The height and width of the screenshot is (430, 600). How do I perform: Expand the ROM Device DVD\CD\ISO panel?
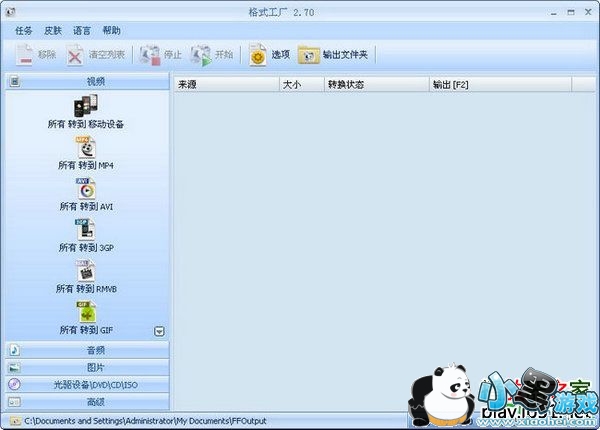click(87, 384)
